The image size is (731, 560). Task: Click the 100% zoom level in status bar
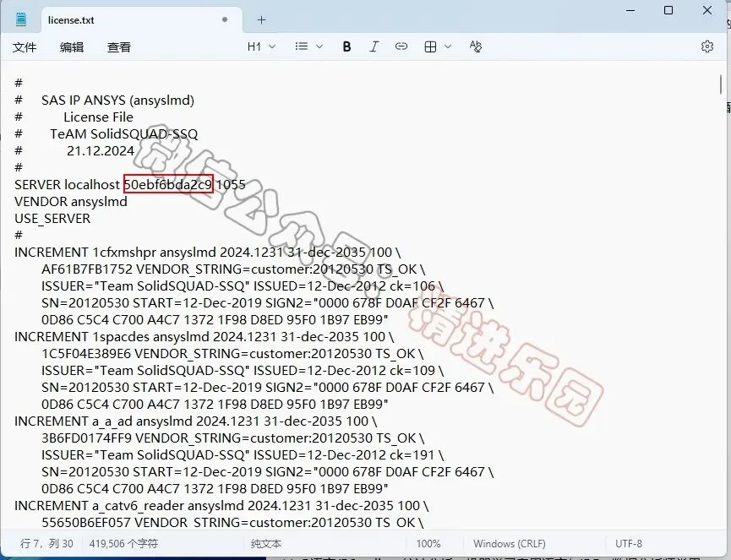coord(428,544)
